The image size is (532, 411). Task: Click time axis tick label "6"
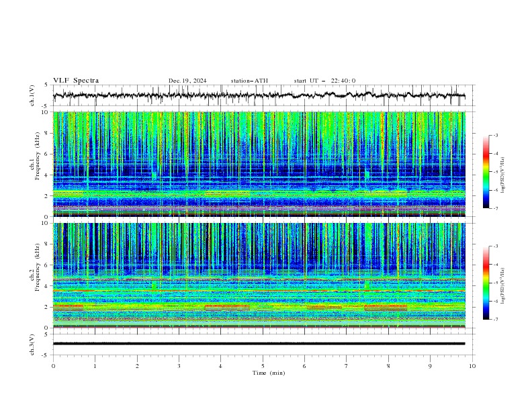point(305,366)
